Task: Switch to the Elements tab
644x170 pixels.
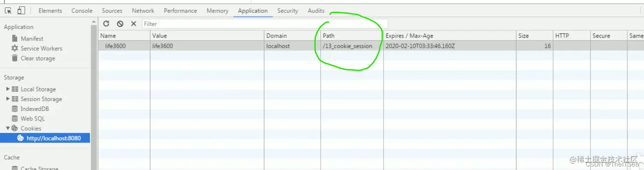Action: coord(50,11)
